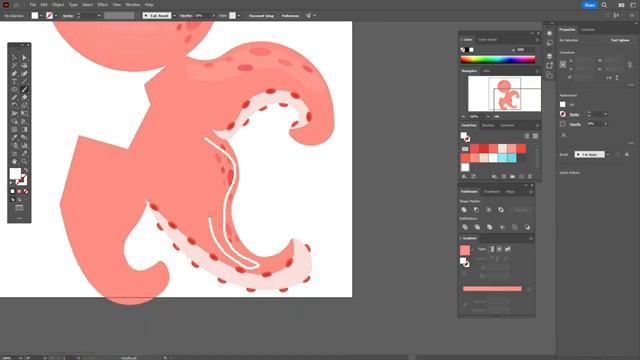The width and height of the screenshot is (640, 360).
Task: Set toolbar paint mode to Gradient
Action: 19,191
